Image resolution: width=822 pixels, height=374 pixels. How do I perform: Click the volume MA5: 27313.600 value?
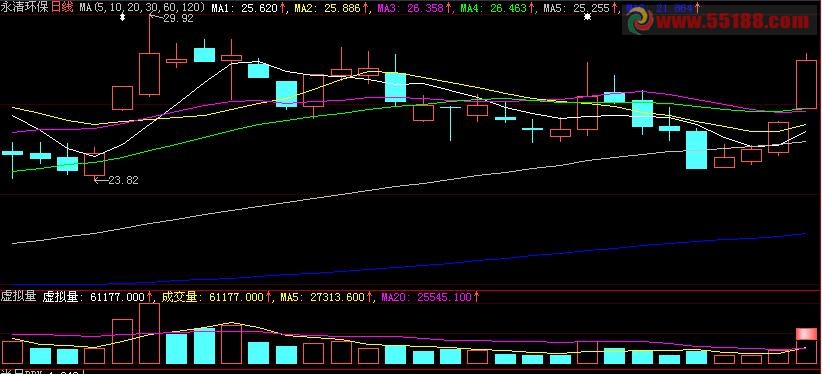(327, 297)
